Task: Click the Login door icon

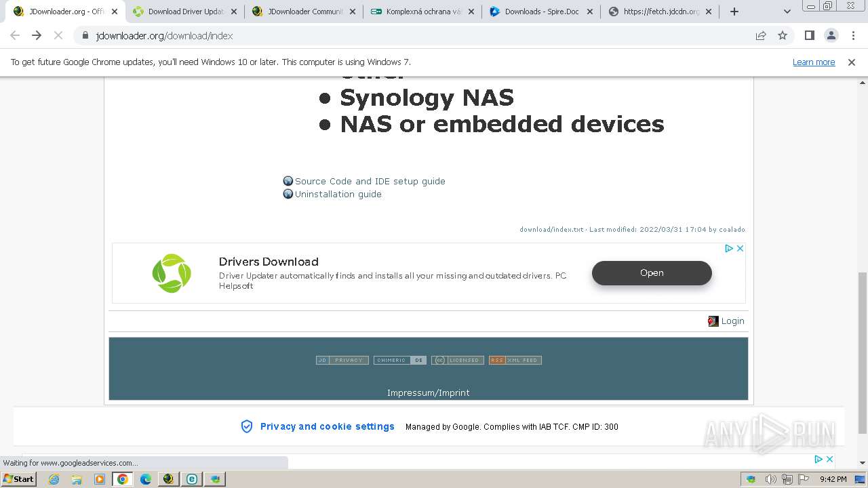Action: [713, 321]
